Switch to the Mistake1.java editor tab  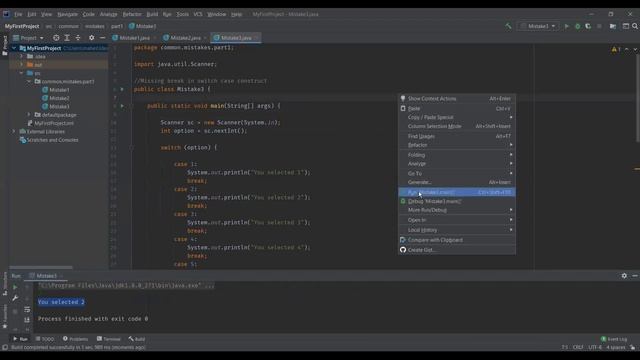134,38
